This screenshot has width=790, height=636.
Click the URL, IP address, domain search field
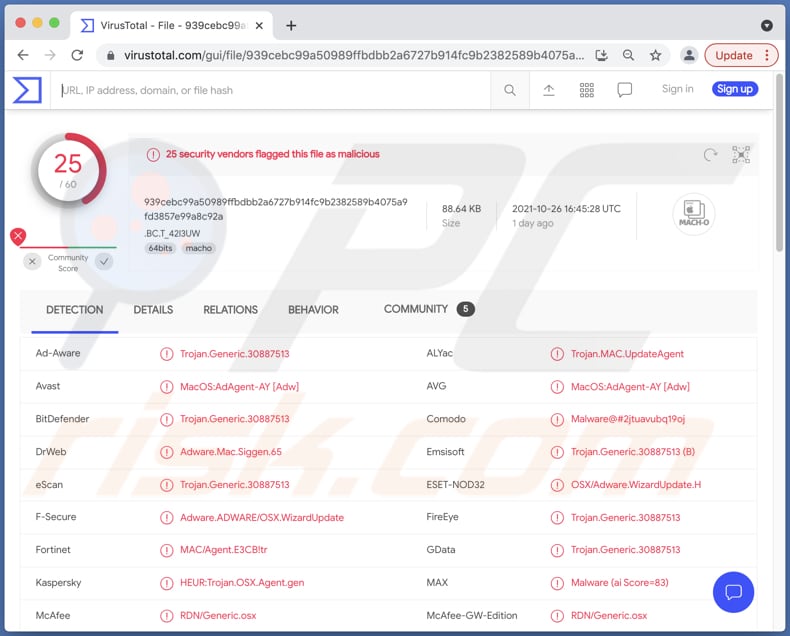[x=272, y=90]
